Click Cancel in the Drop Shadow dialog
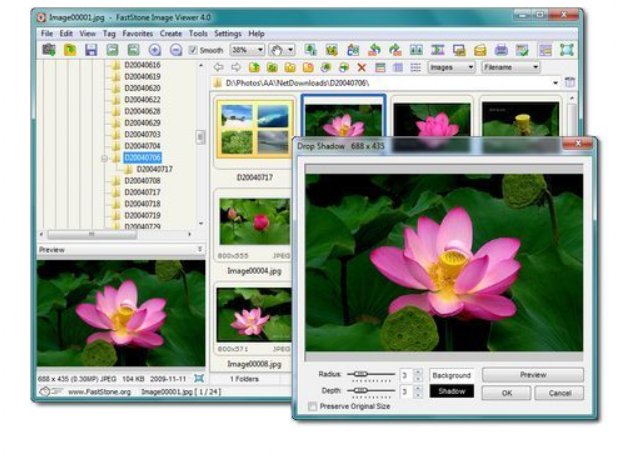Viewport: 618px width, 456px height. point(560,393)
